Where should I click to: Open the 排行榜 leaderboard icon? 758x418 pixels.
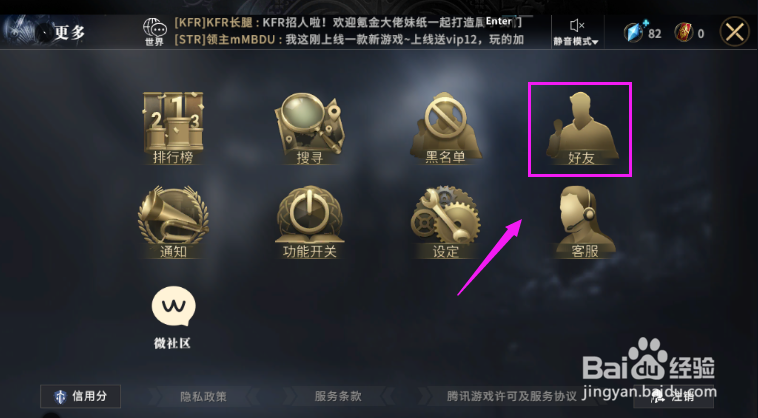[x=173, y=128]
